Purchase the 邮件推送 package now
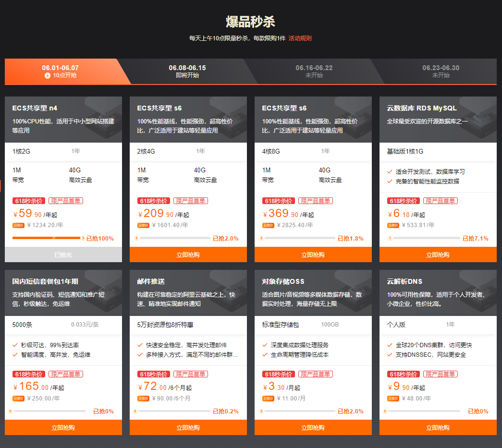The image size is (502, 448). click(188, 427)
